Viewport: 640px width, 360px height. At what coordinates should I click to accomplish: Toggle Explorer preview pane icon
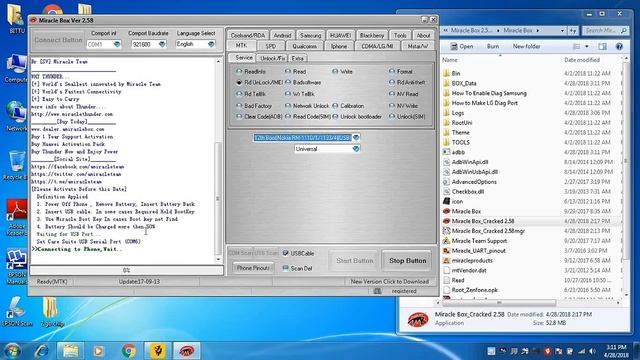point(602,47)
